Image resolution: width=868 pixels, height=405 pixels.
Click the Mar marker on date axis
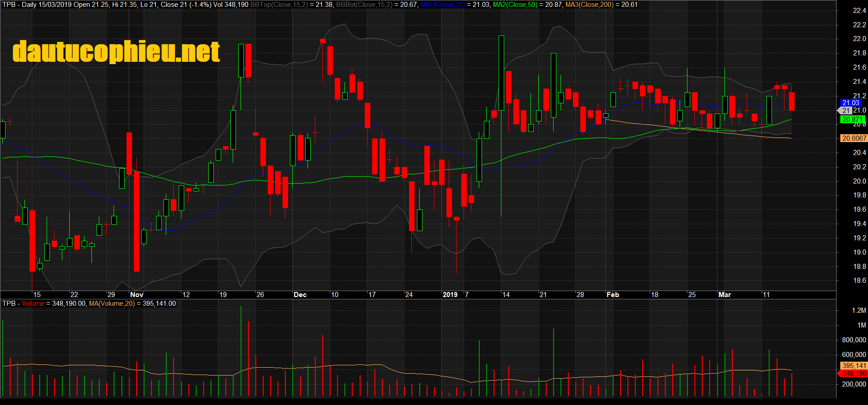(x=724, y=295)
